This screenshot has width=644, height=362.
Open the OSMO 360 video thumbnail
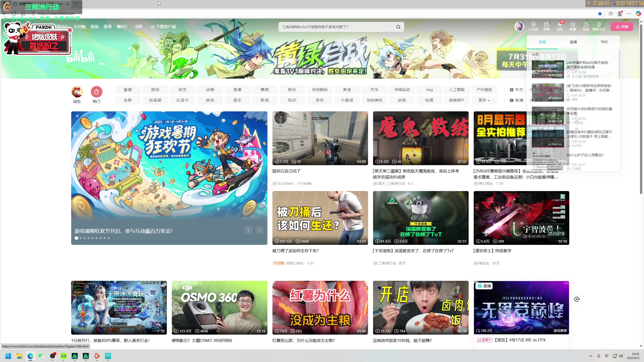click(x=219, y=308)
